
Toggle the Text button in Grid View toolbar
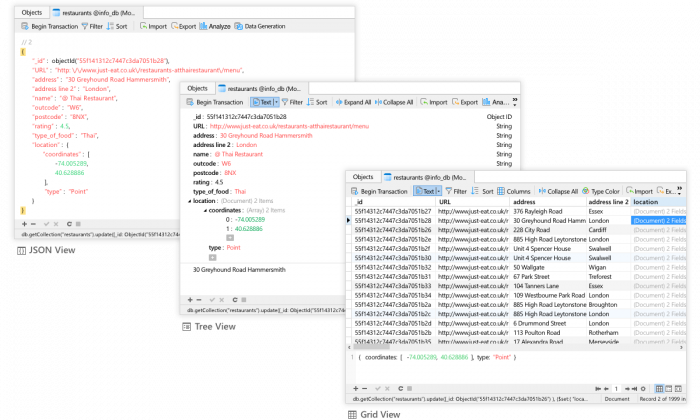pyautogui.click(x=425, y=191)
